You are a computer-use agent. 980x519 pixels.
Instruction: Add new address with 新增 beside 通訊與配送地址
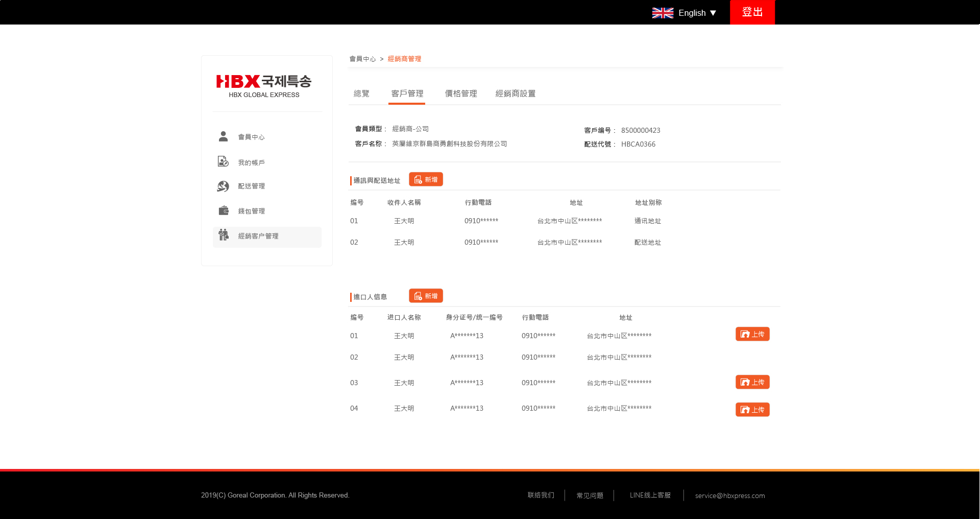(426, 180)
